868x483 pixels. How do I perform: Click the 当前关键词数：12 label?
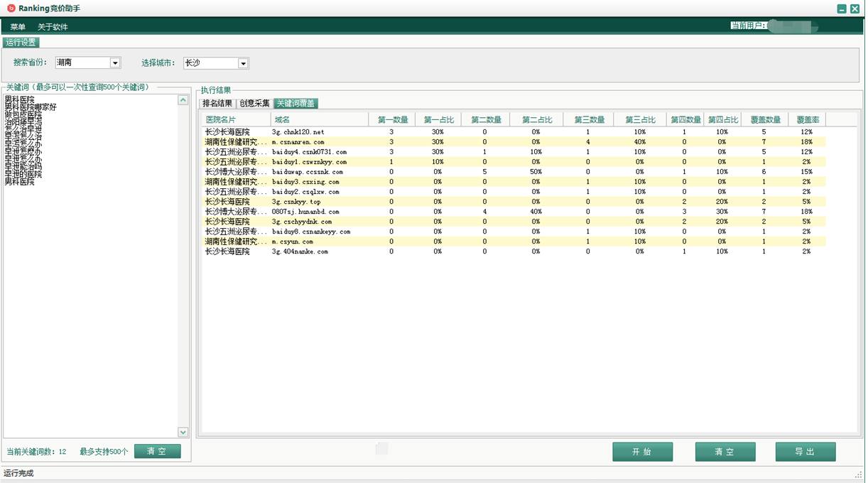pos(36,452)
